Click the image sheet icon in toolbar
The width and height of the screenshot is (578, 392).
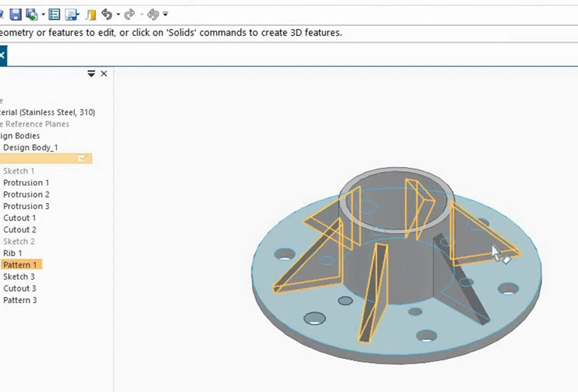click(71, 14)
